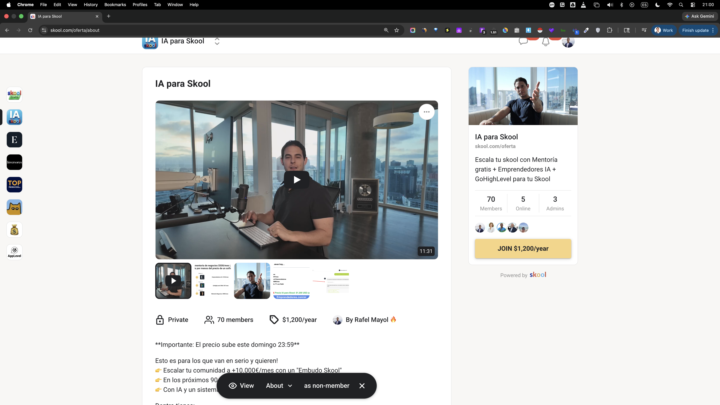Open the History menu
Image resolution: width=720 pixels, height=405 pixels.
[90, 5]
